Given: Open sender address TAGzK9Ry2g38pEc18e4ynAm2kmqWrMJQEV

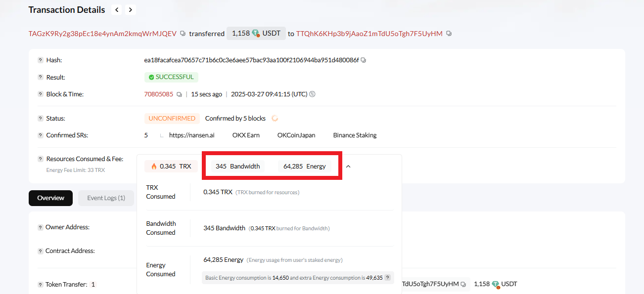Looking at the screenshot, I should coord(102,34).
